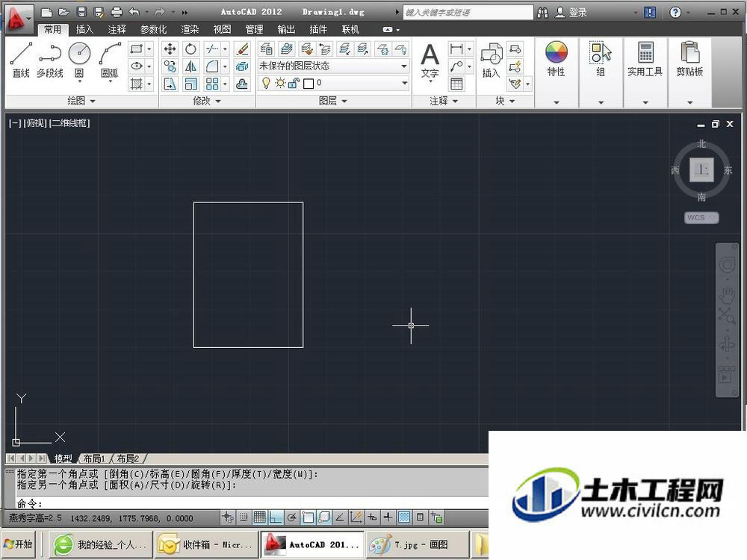Activate the Move tool in the Modify panel
The height and width of the screenshot is (560, 747).
click(x=170, y=49)
